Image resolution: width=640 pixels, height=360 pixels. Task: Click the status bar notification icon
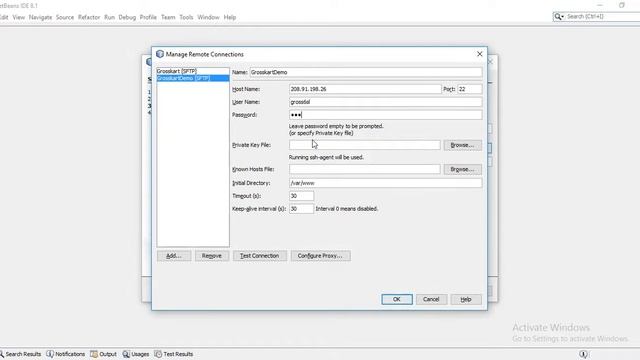pos(583,354)
